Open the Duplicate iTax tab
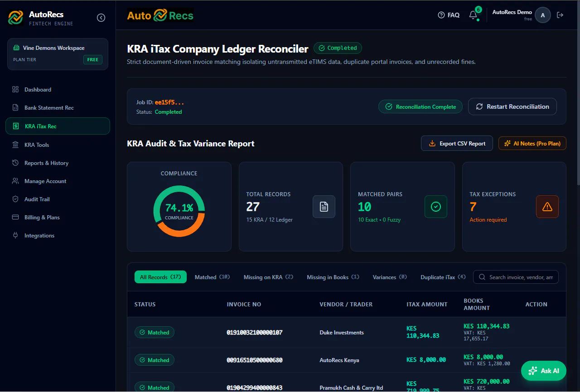 [443, 277]
